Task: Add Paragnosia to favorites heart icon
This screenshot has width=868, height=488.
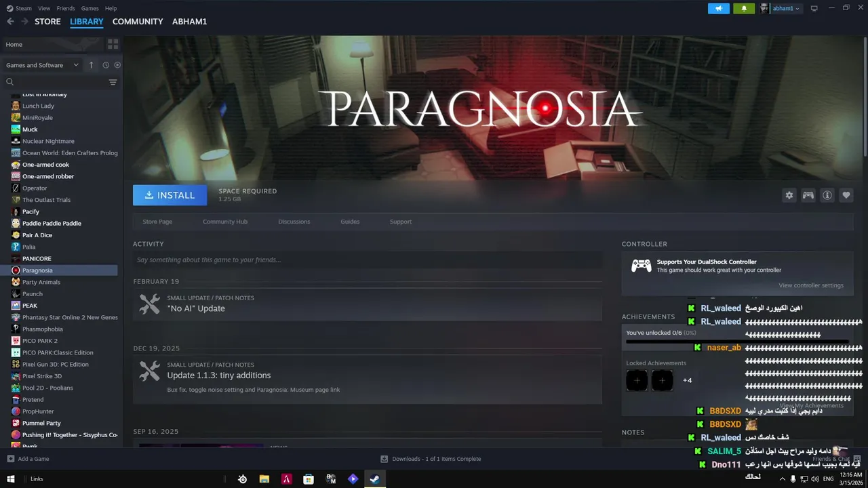Action: (x=846, y=195)
